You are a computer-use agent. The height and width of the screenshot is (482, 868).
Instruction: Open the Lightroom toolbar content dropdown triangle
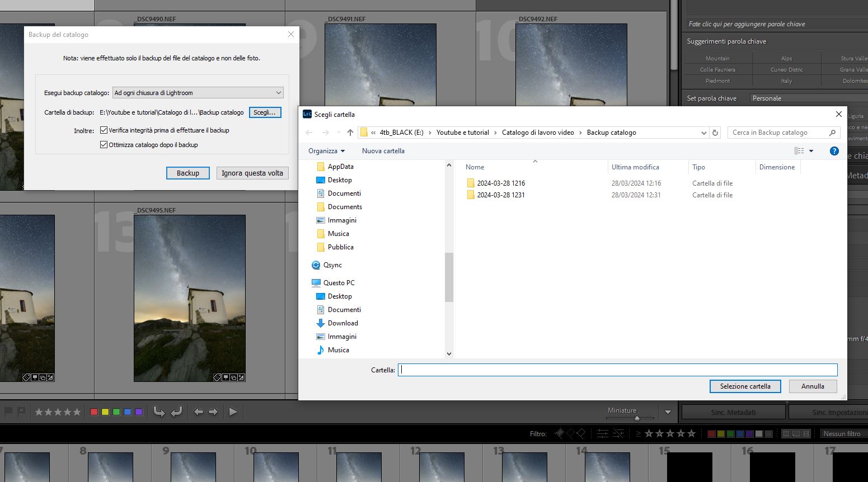(x=668, y=412)
